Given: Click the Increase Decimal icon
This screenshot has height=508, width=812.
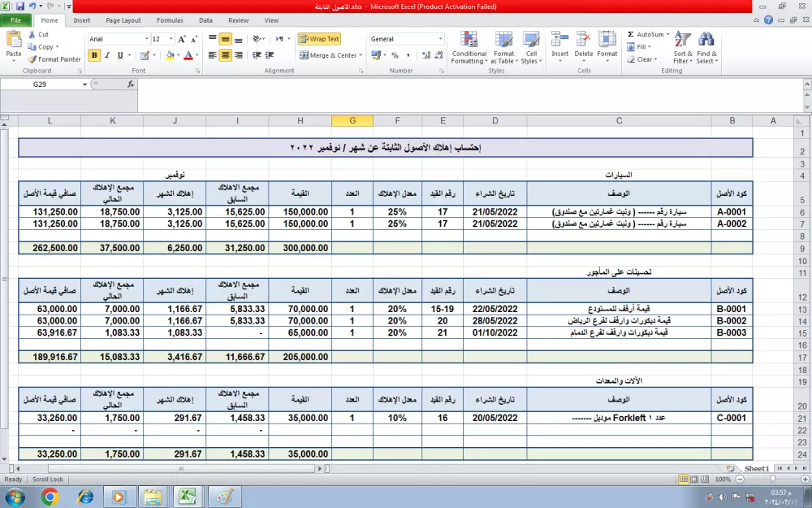Looking at the screenshot, I should [426, 55].
